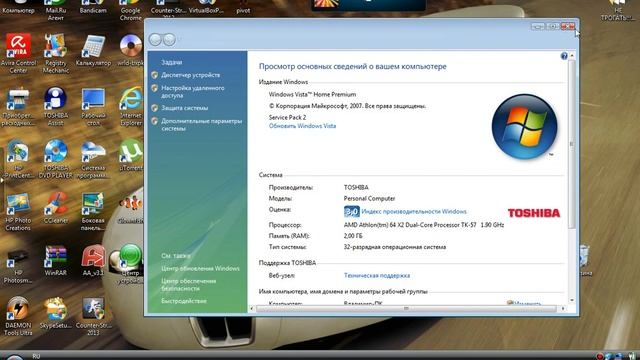Select Service Pack 2 text
Image resolution: width=640 pixels, height=360 pixels.
pyautogui.click(x=287, y=117)
